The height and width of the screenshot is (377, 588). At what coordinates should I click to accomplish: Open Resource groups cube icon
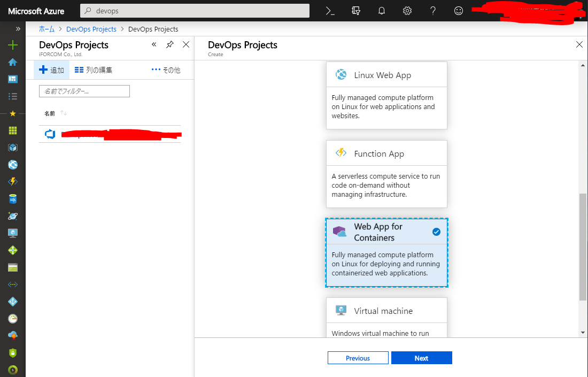(x=13, y=148)
